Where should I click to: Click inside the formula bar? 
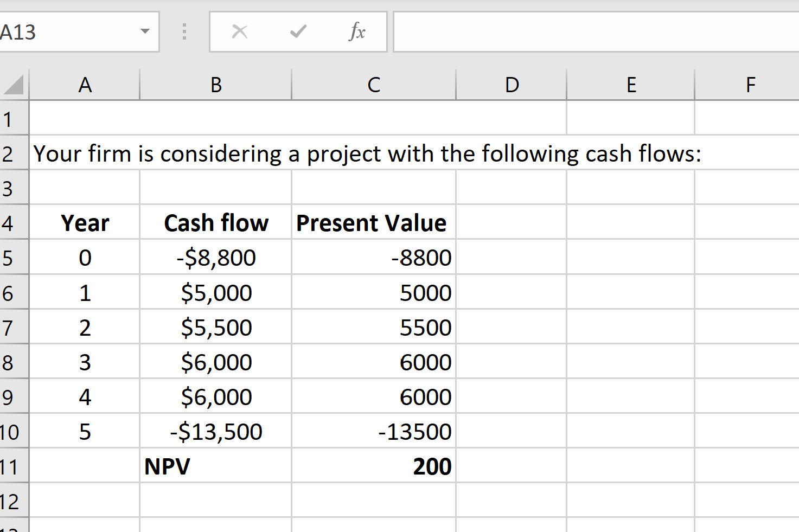pos(591,31)
